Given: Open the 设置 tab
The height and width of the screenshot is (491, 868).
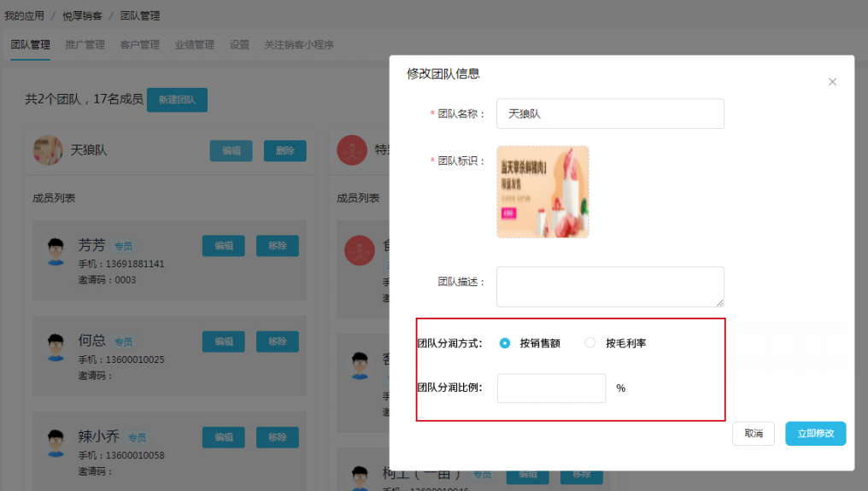Looking at the screenshot, I should pyautogui.click(x=240, y=45).
